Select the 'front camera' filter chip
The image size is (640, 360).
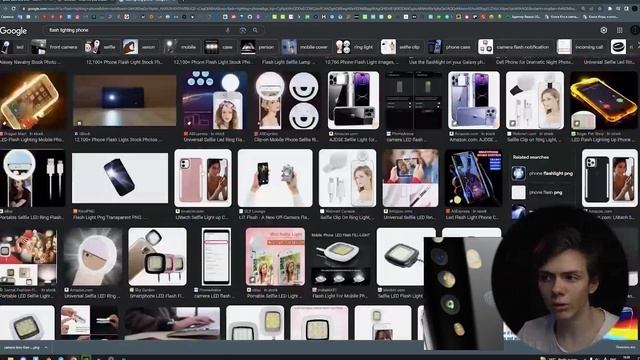point(55,47)
